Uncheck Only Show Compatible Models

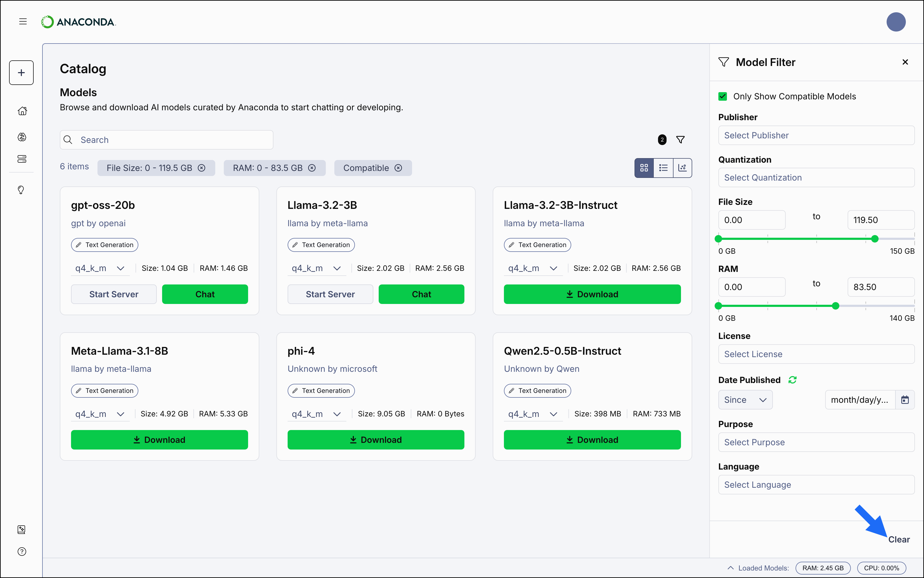pyautogui.click(x=723, y=96)
